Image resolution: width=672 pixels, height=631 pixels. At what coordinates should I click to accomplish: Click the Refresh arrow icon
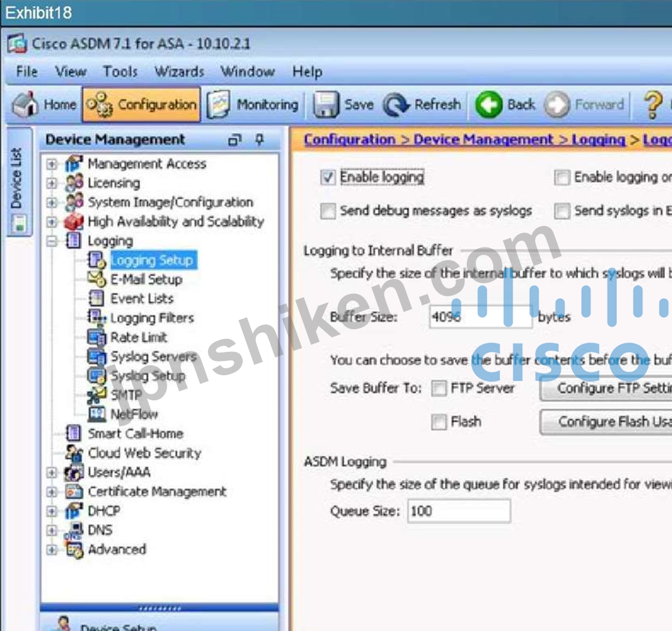(396, 105)
